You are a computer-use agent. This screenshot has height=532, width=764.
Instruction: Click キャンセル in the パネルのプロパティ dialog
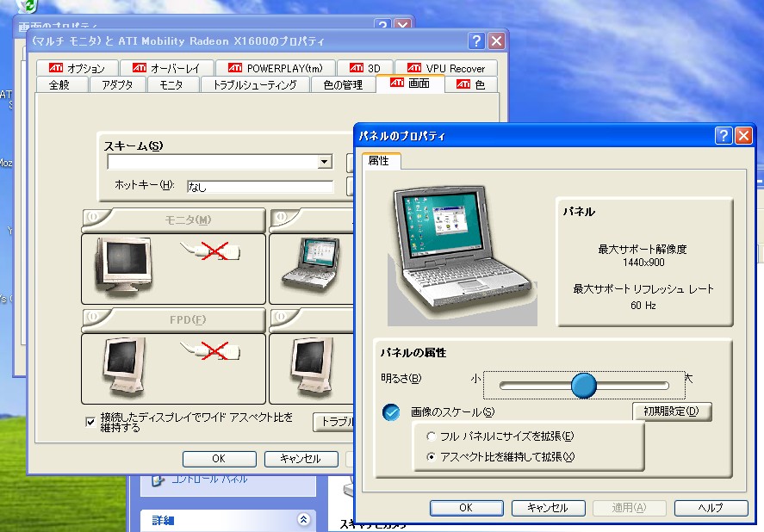(548, 508)
